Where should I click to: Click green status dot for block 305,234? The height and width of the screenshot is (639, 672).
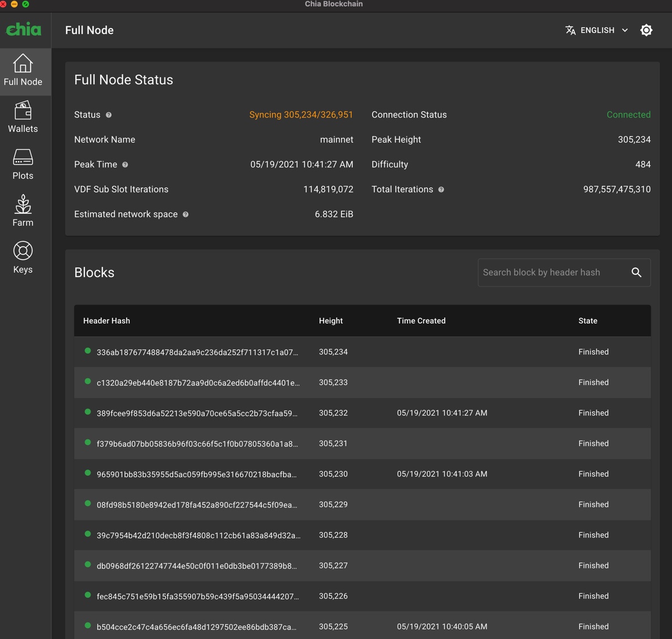[x=88, y=351]
